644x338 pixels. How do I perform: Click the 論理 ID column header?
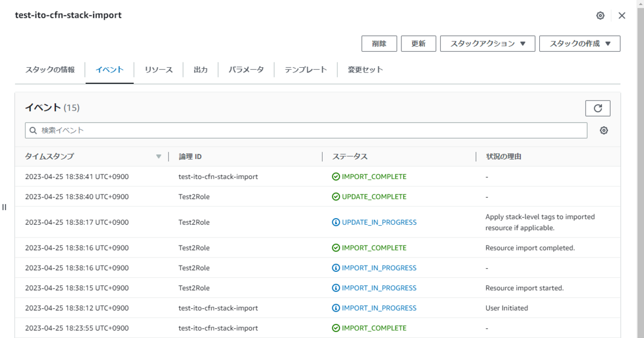click(x=190, y=156)
